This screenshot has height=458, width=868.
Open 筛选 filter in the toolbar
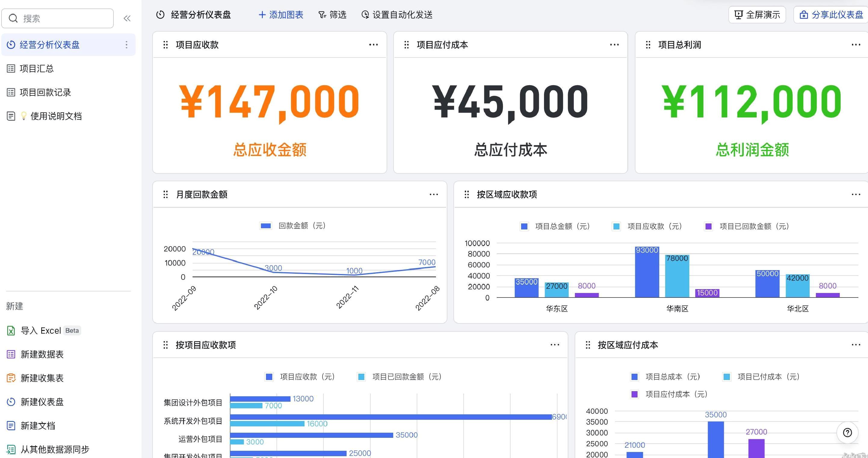click(332, 15)
